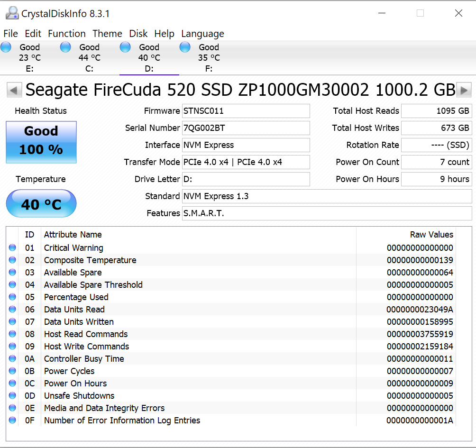This screenshot has width=476, height=448.
Task: Select the E: drive status orb
Action: (6, 47)
